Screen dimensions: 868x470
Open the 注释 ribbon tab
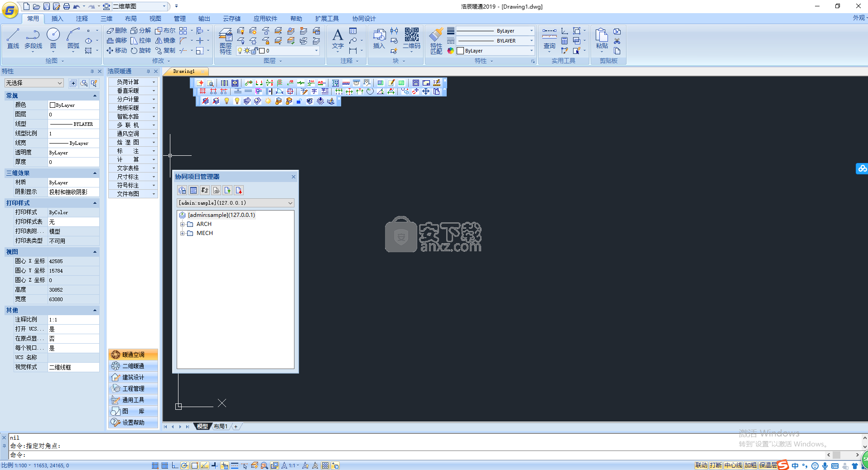pos(82,19)
